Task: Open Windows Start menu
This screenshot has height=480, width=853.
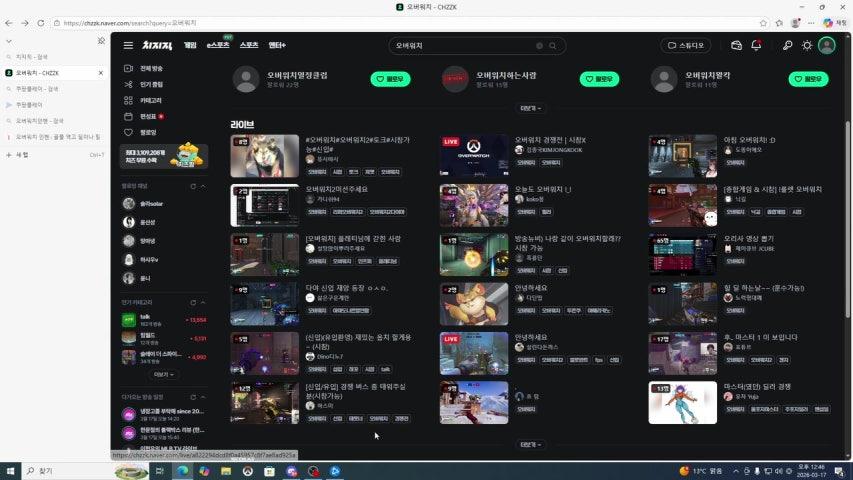Action: pos(10,471)
